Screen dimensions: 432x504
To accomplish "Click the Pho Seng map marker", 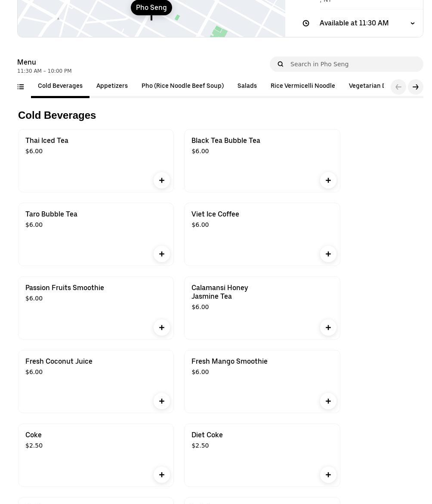I will [151, 8].
